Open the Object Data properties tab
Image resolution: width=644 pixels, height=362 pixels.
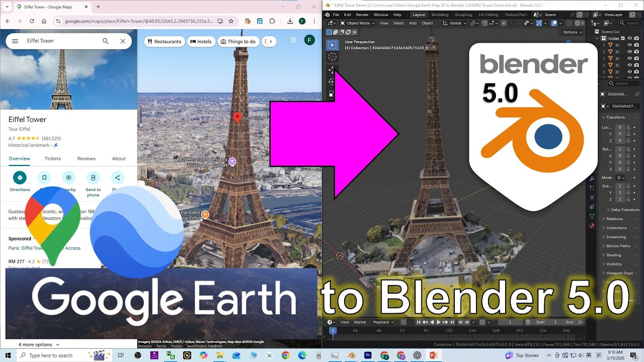(592, 216)
